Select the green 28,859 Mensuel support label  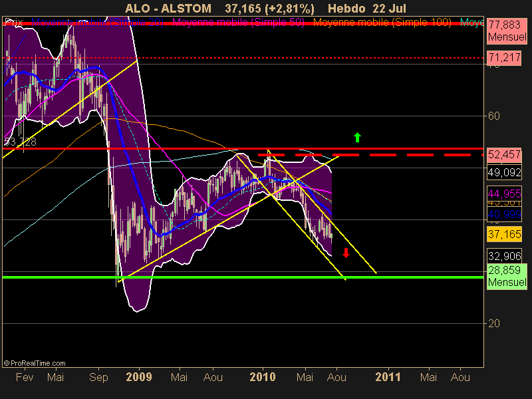pos(507,276)
